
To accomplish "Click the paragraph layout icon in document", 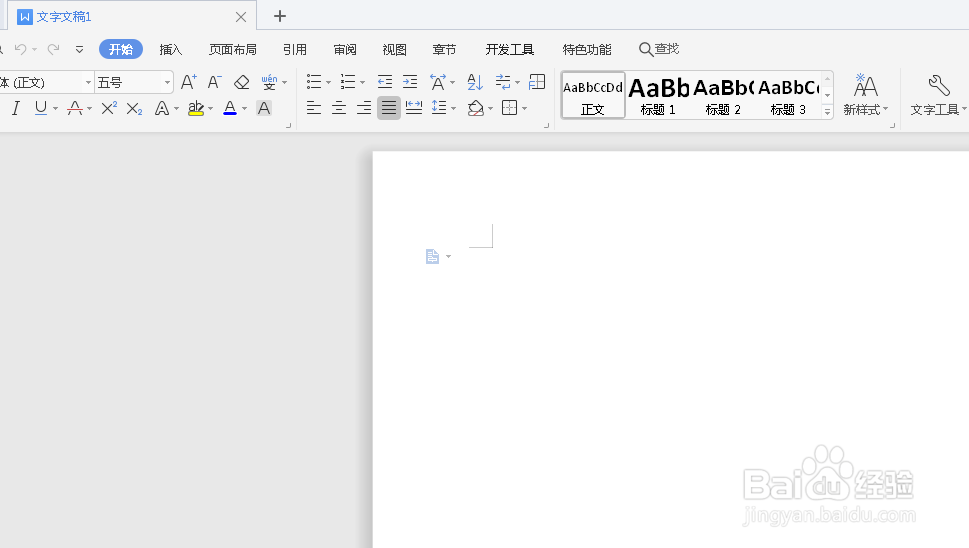I will tap(433, 256).
